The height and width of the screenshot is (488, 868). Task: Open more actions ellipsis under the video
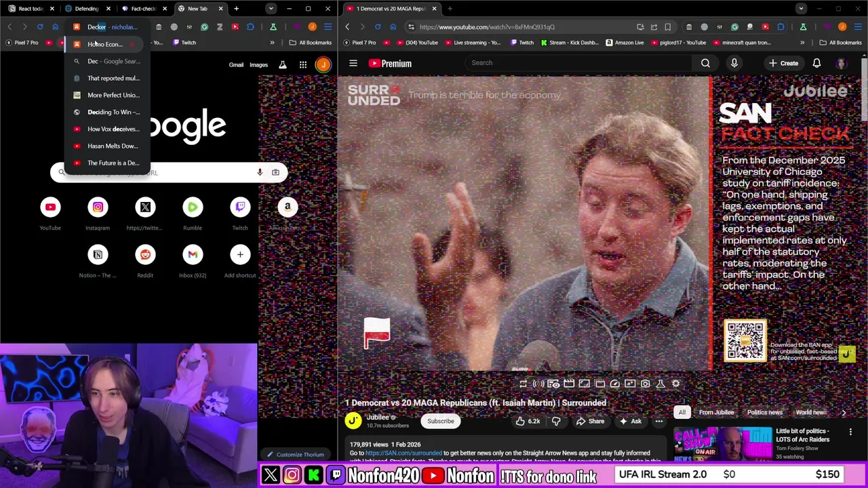pos(658,421)
